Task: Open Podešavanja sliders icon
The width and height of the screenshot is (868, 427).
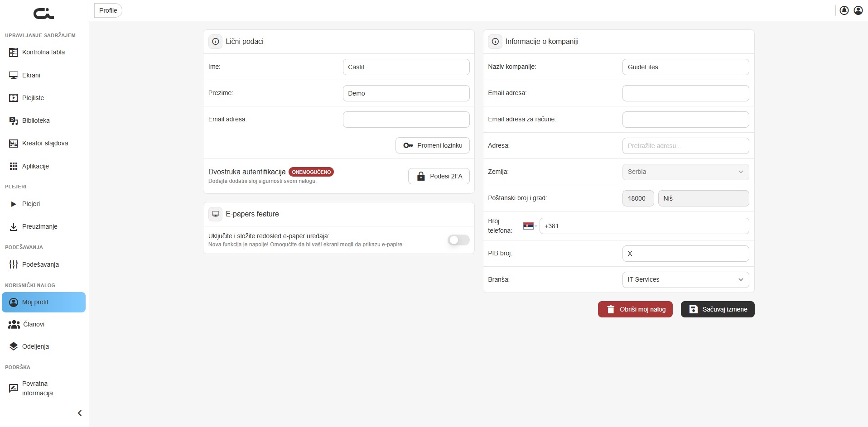Action: 14,264
